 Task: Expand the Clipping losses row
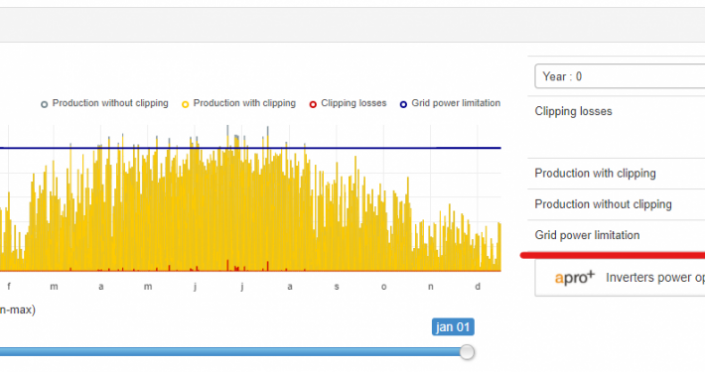(616, 127)
